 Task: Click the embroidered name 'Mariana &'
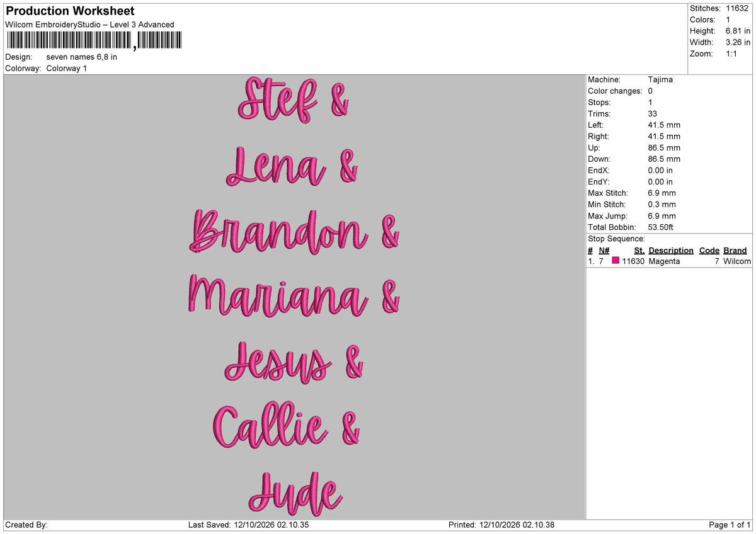(x=294, y=297)
